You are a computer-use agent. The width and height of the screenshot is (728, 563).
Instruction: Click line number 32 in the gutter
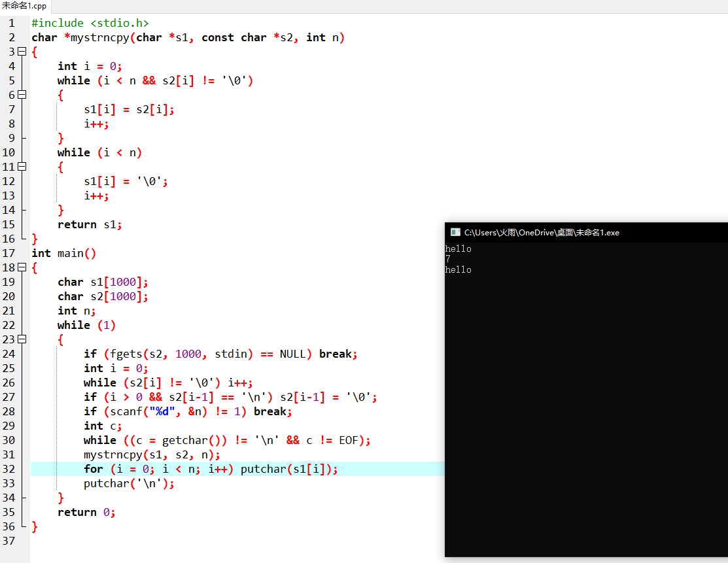click(9, 469)
